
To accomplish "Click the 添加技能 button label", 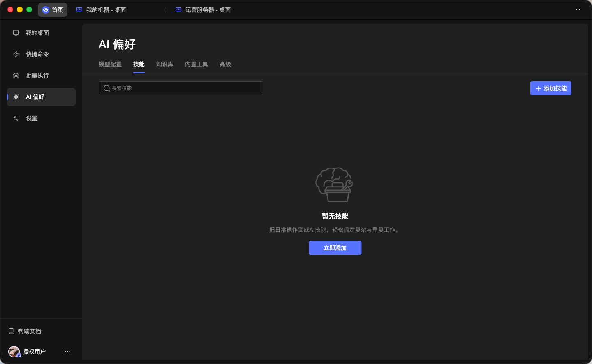I will [555, 88].
